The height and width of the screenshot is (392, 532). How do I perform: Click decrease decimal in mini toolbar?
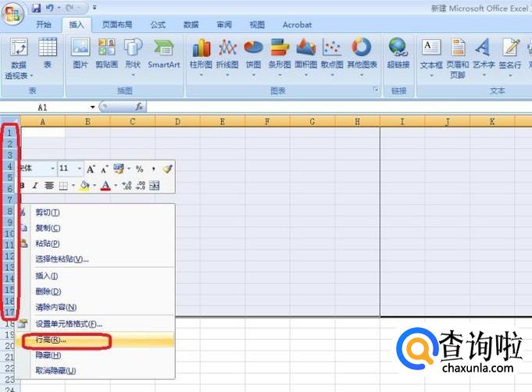141,185
